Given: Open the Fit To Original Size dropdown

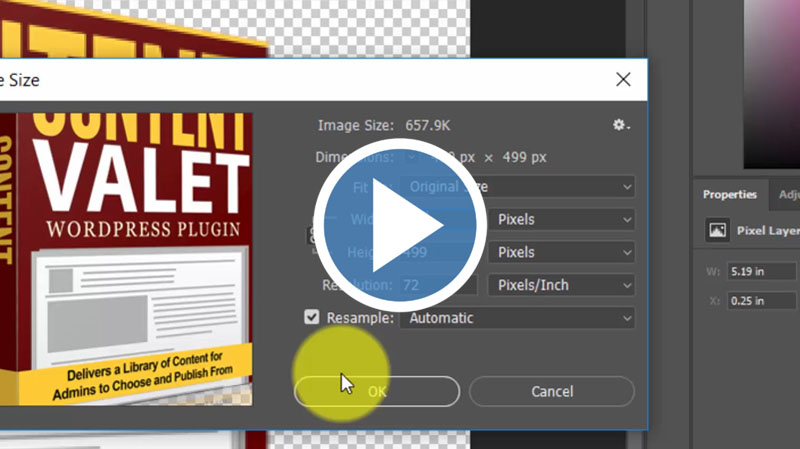Looking at the screenshot, I should tap(517, 187).
